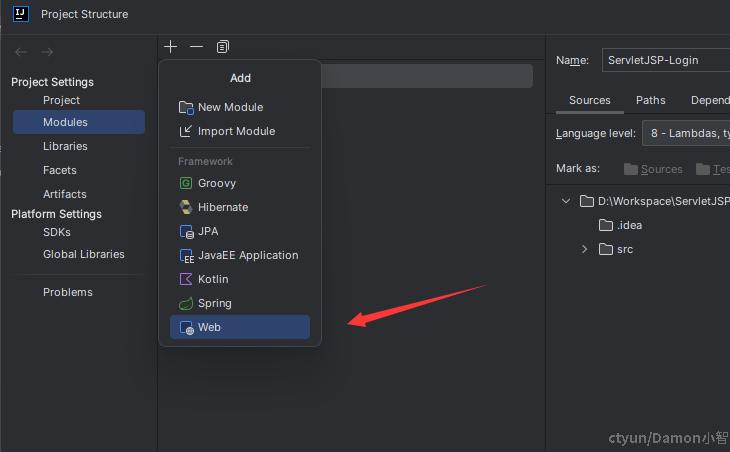Click the plus Add icon
730x452 pixels.
170,47
